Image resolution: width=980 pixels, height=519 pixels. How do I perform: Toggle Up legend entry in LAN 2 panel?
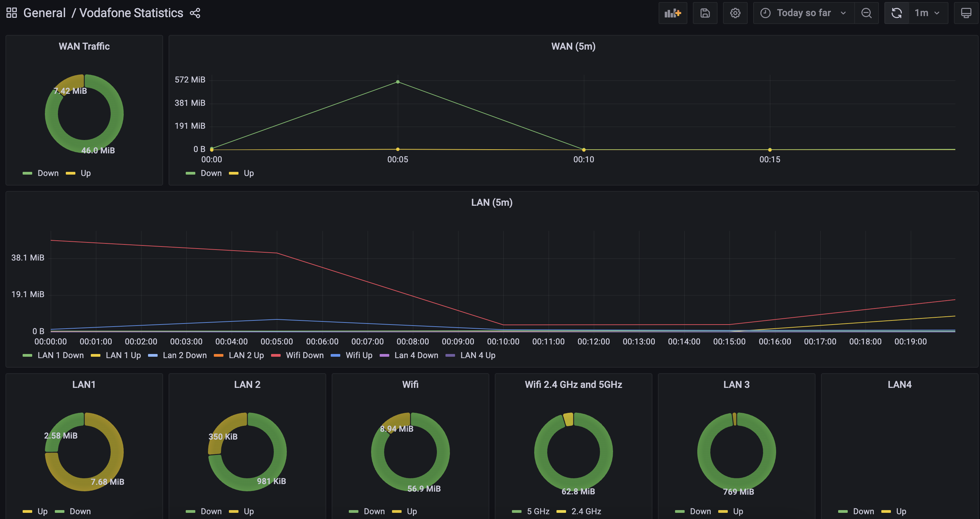click(x=249, y=511)
